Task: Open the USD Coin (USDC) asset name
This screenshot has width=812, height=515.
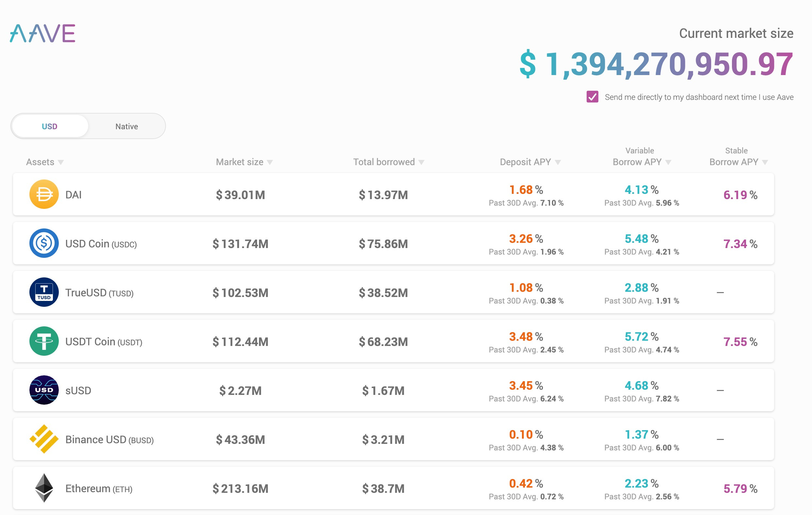Action: tap(101, 244)
